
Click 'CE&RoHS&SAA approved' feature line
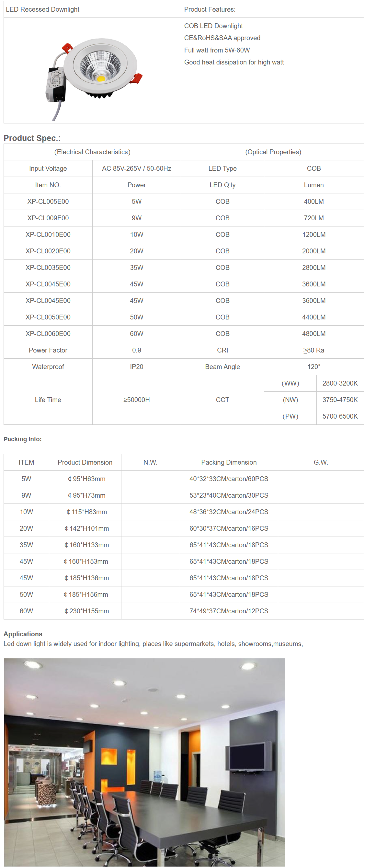pos(222,38)
